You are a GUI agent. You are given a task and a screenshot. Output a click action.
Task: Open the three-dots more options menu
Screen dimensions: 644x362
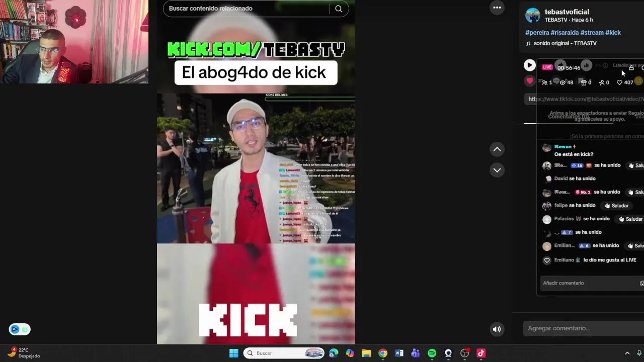pos(497,8)
